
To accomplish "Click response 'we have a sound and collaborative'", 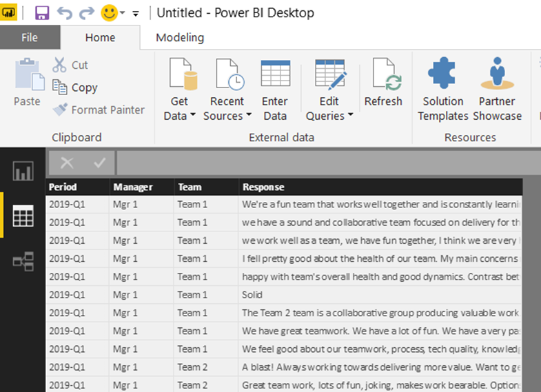I will (380, 223).
